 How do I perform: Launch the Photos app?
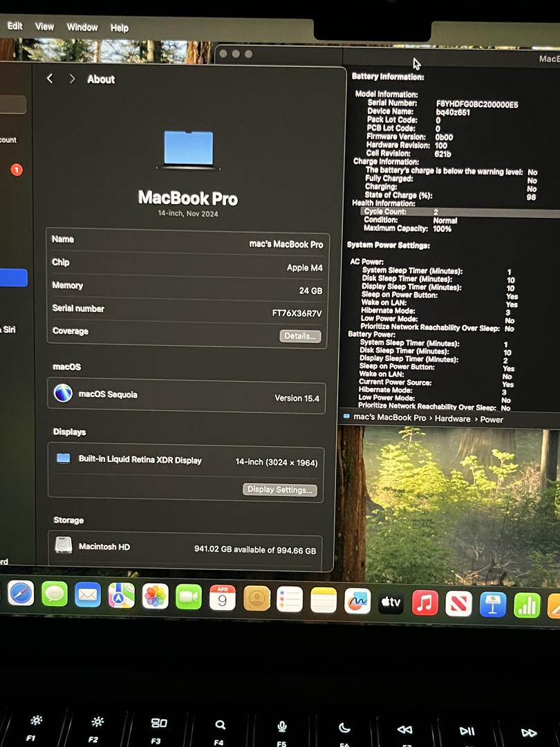(x=156, y=596)
